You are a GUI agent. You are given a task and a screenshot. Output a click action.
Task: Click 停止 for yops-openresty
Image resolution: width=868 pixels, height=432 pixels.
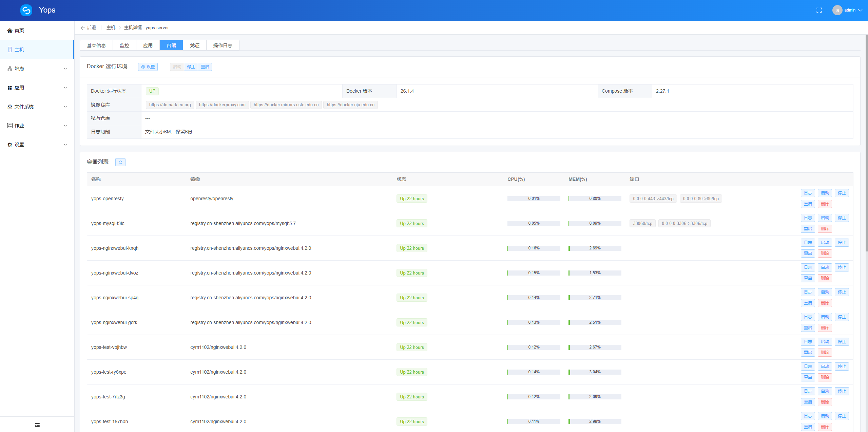[842, 193]
